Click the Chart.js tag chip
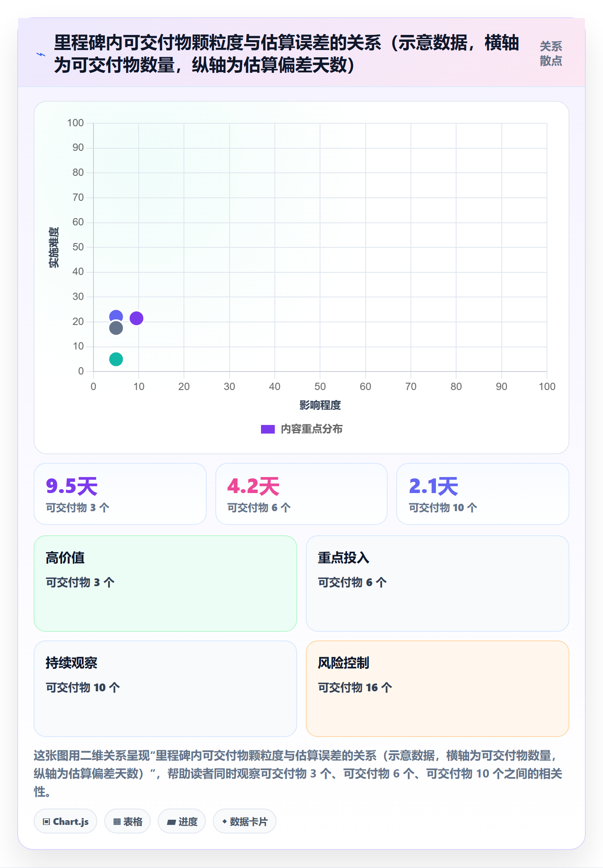Screen dimensions: 603x868 [x=65, y=821]
